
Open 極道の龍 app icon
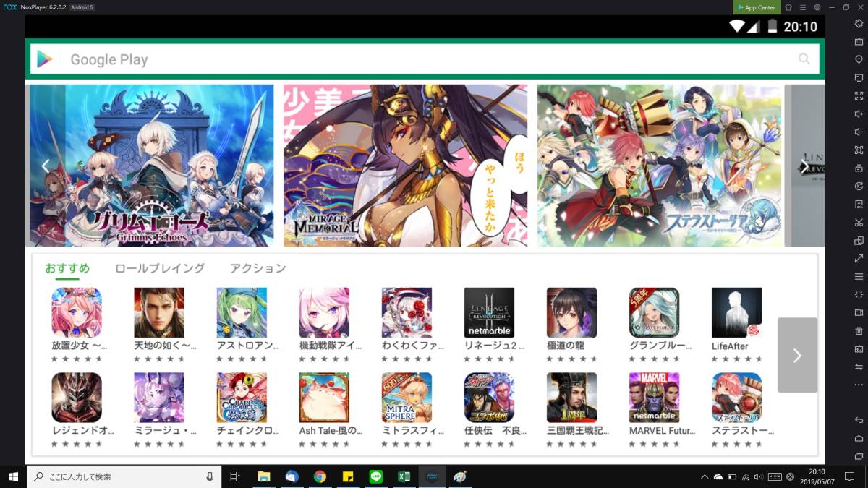[x=571, y=312]
